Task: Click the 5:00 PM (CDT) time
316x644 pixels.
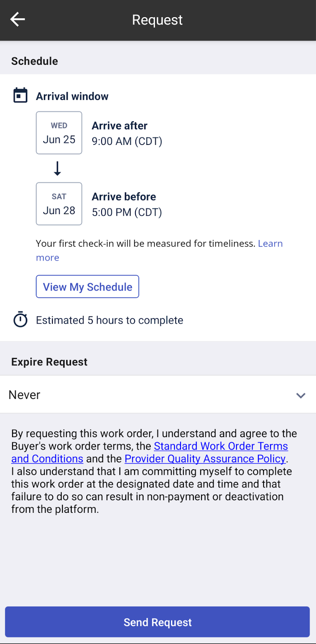Action: tap(127, 212)
